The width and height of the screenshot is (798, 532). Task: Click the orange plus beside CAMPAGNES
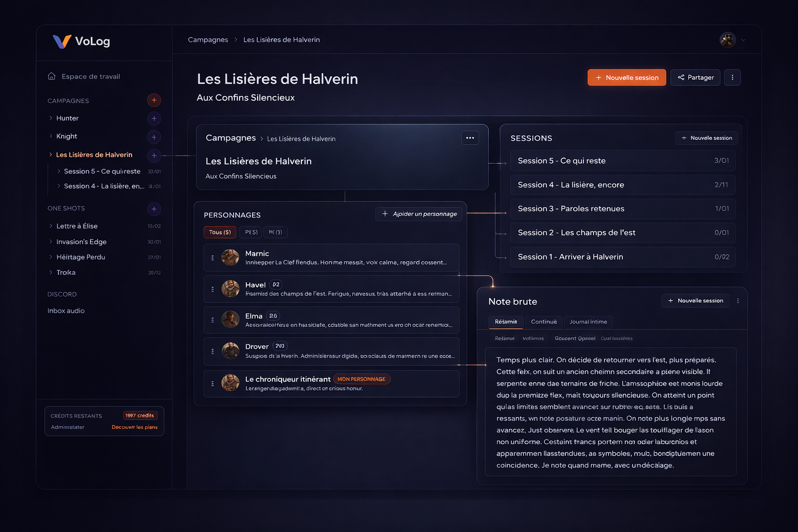pos(154,100)
